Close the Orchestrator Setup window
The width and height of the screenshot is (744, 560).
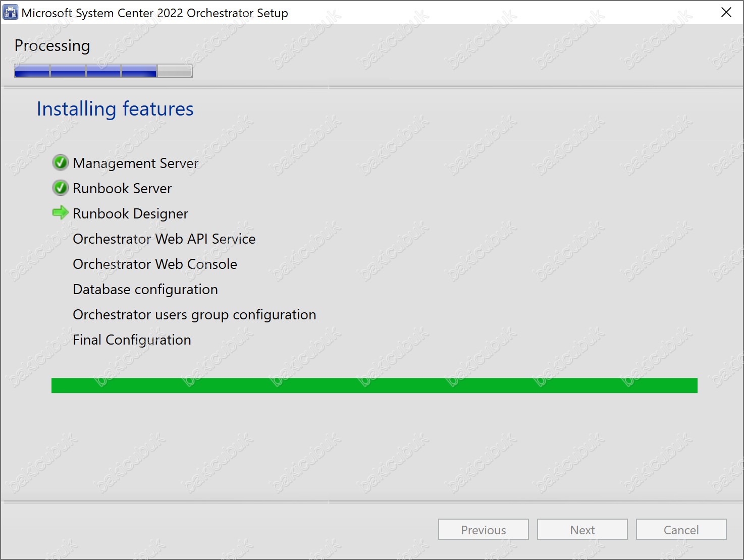(726, 12)
